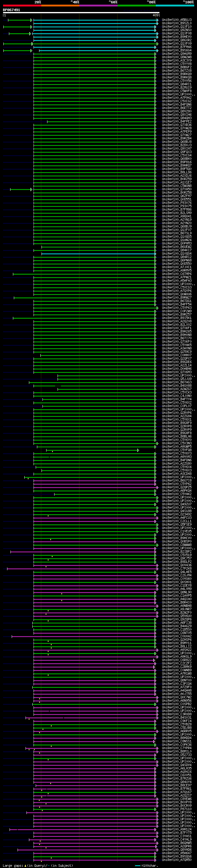Image resolution: width=197 pixels, height=868 pixels.
Task: Click the hit label UniRef100_Q9AUM9
Action: (177, 54)
